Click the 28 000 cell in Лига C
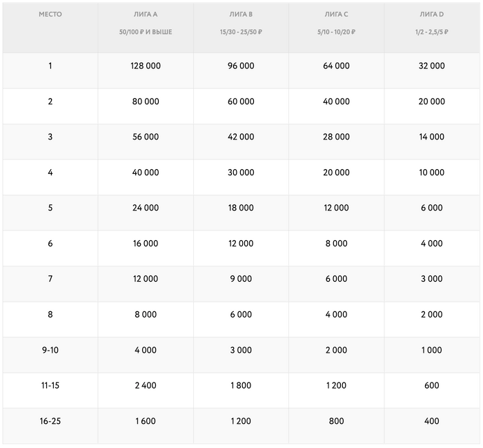Image resolution: width=483 pixels, height=448 pixels. (x=336, y=137)
